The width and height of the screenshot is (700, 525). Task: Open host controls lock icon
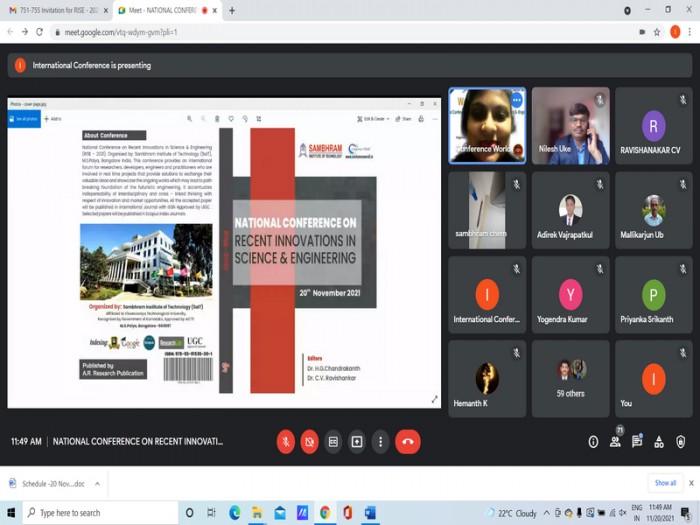pos(681,442)
